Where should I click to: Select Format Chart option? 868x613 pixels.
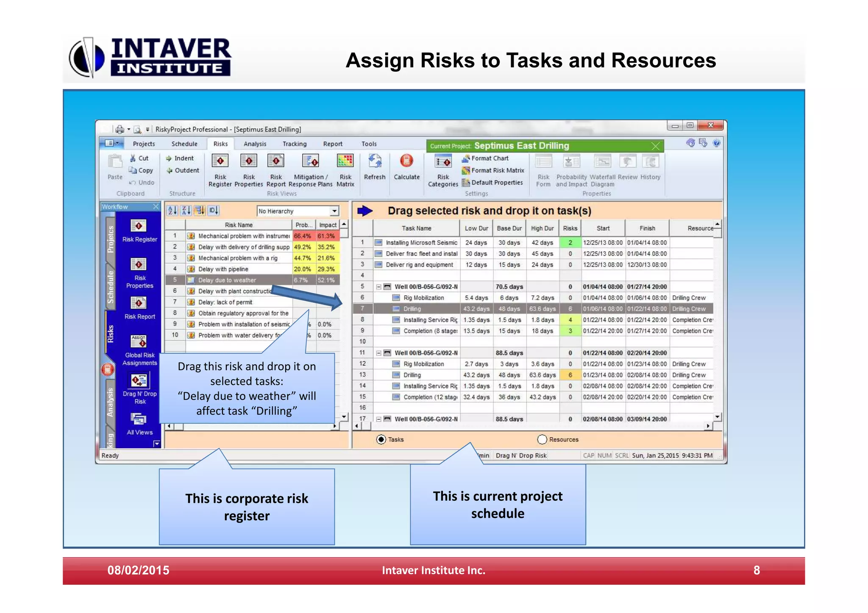tap(485, 158)
